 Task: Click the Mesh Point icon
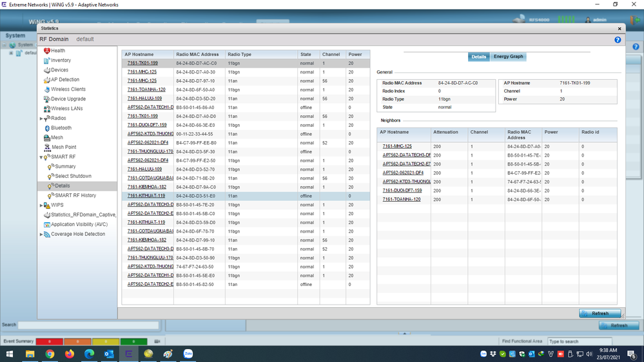[46, 148]
